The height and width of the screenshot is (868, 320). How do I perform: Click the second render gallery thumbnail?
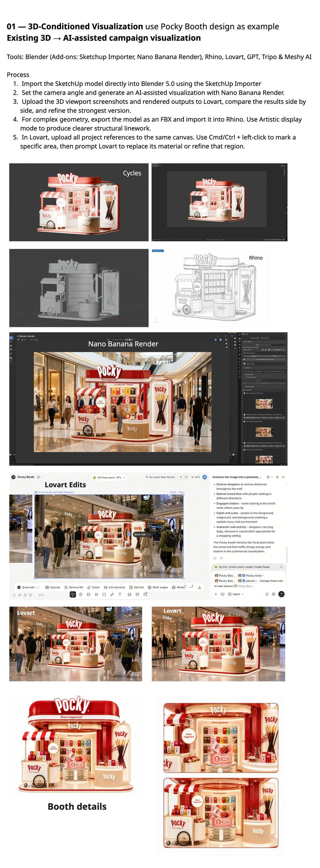coord(264,432)
